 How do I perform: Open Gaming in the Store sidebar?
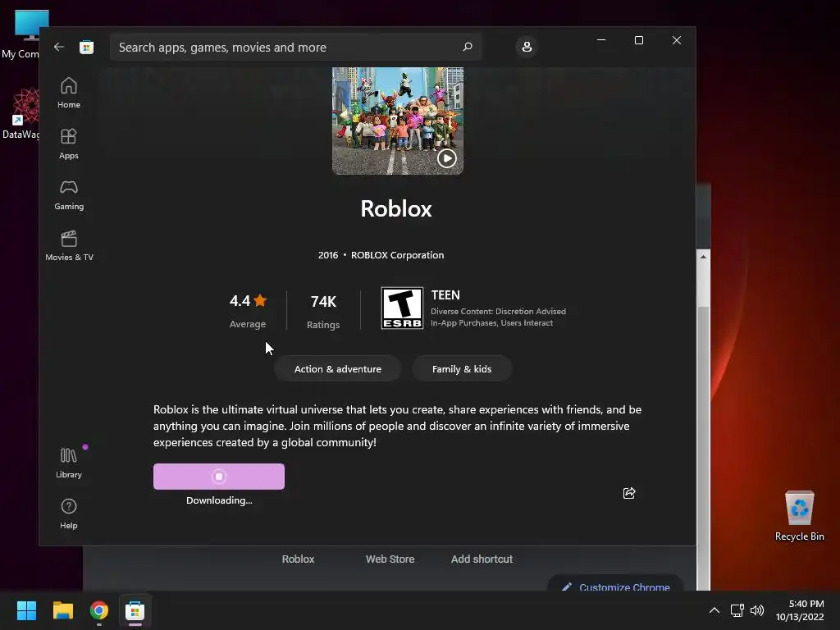click(x=69, y=195)
